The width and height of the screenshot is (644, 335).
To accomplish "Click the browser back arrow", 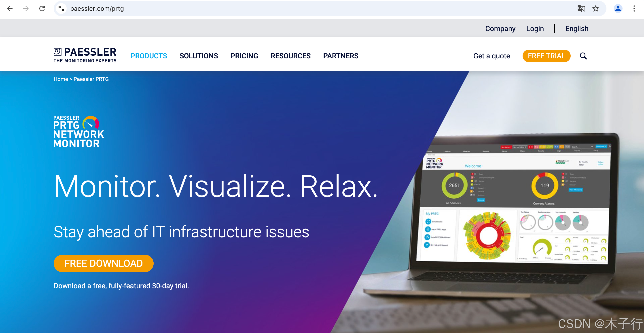I will pos(10,8).
